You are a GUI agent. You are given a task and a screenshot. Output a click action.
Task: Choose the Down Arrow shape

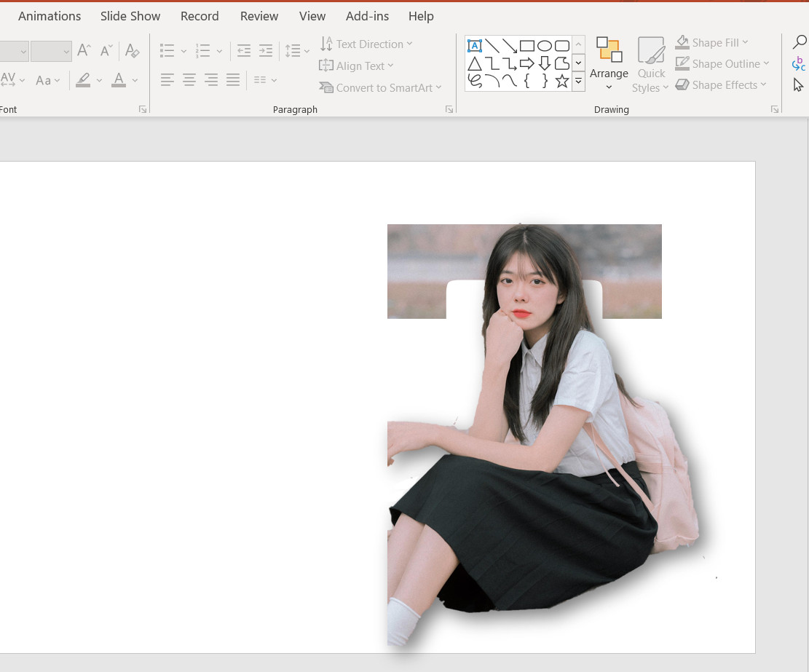545,63
